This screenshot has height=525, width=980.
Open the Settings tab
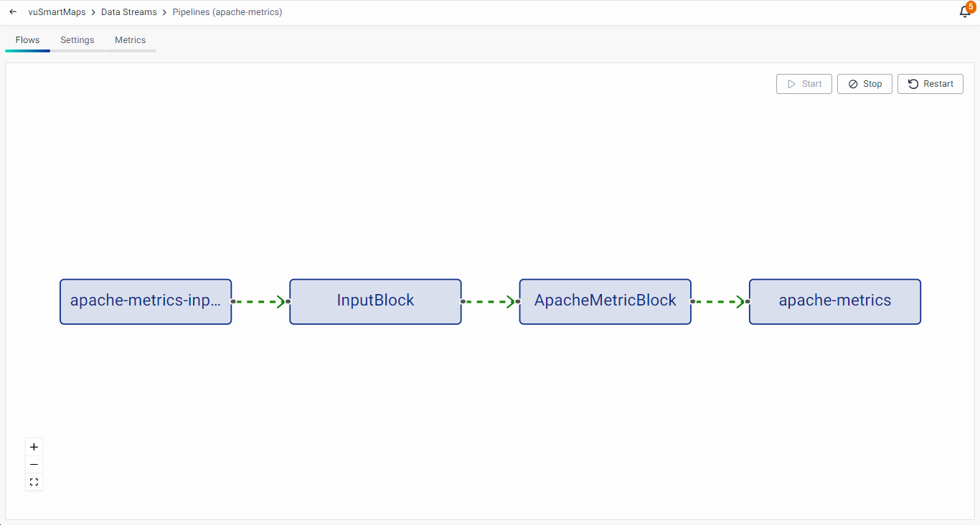pyautogui.click(x=77, y=40)
